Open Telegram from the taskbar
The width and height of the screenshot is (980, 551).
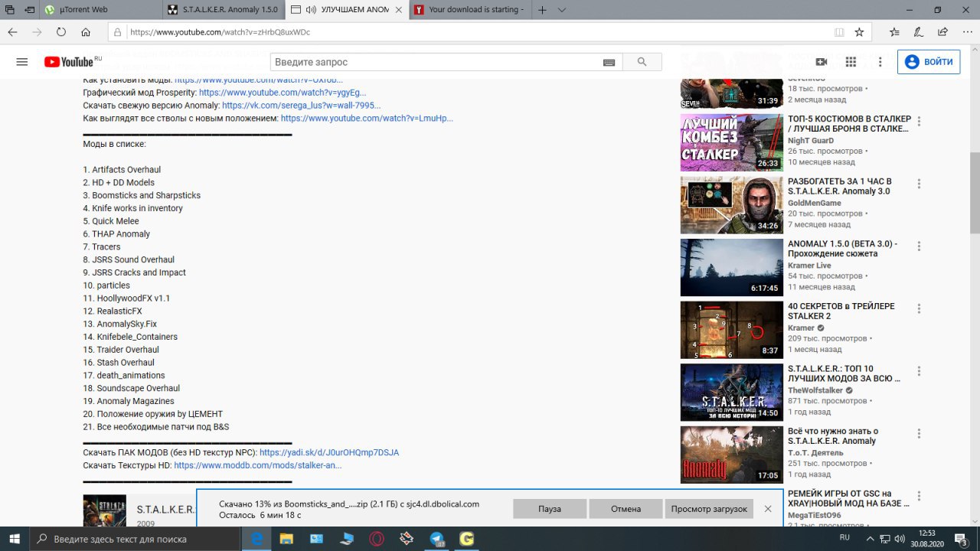436,539
